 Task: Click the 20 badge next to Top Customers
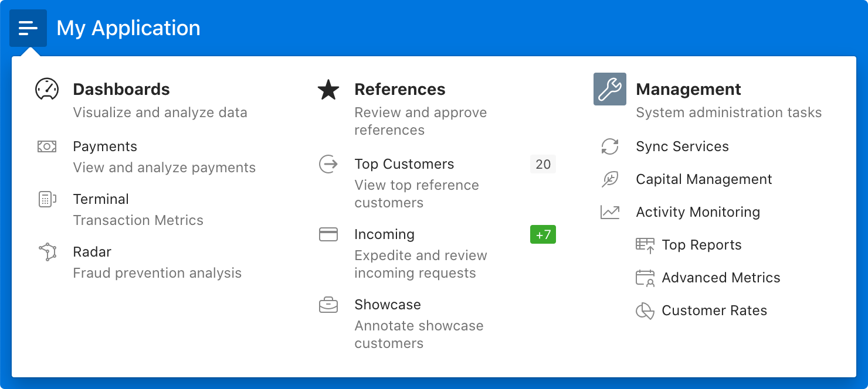click(x=542, y=164)
